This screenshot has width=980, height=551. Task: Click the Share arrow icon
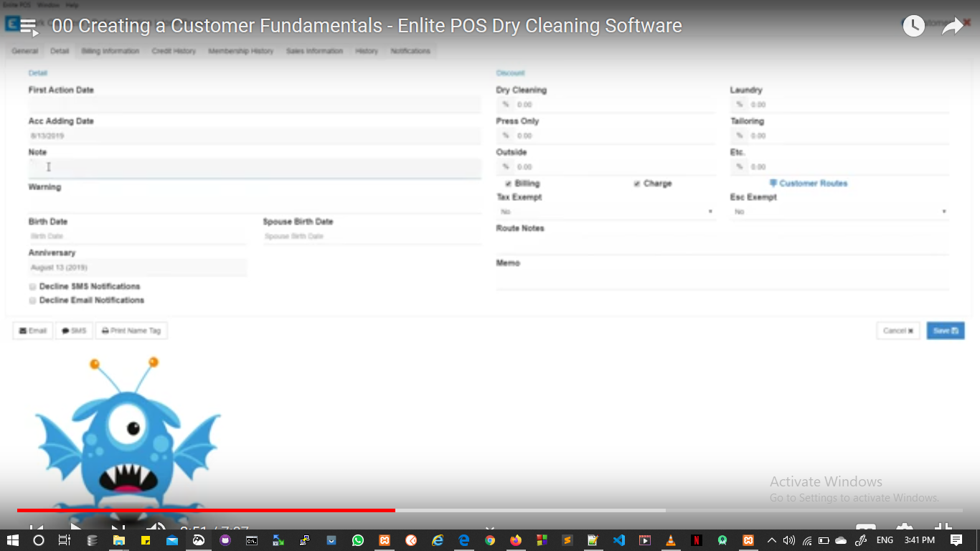[952, 27]
